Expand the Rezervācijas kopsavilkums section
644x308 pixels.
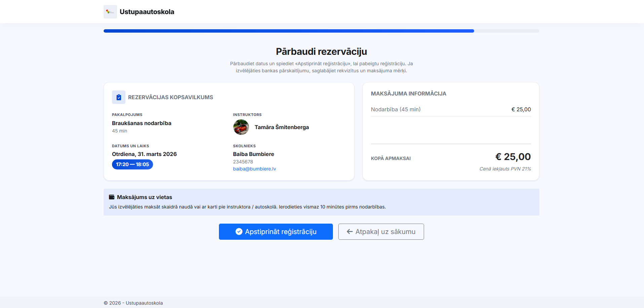click(171, 97)
